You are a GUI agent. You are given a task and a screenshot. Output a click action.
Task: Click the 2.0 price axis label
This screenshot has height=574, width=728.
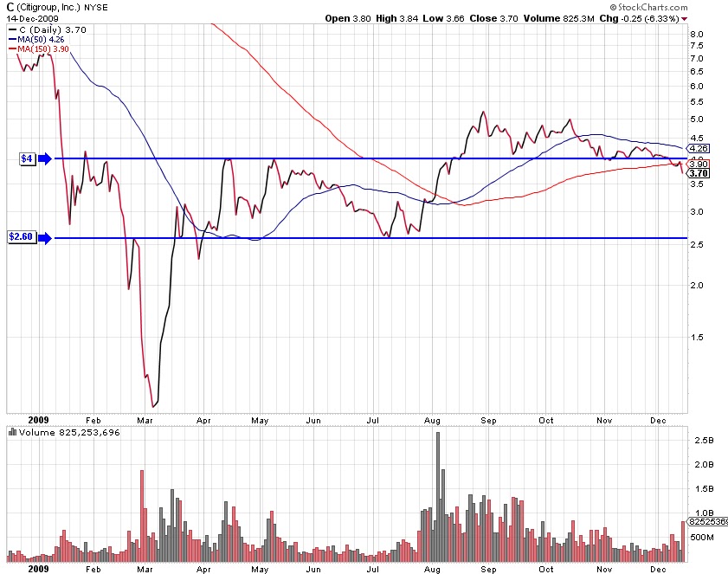697,286
